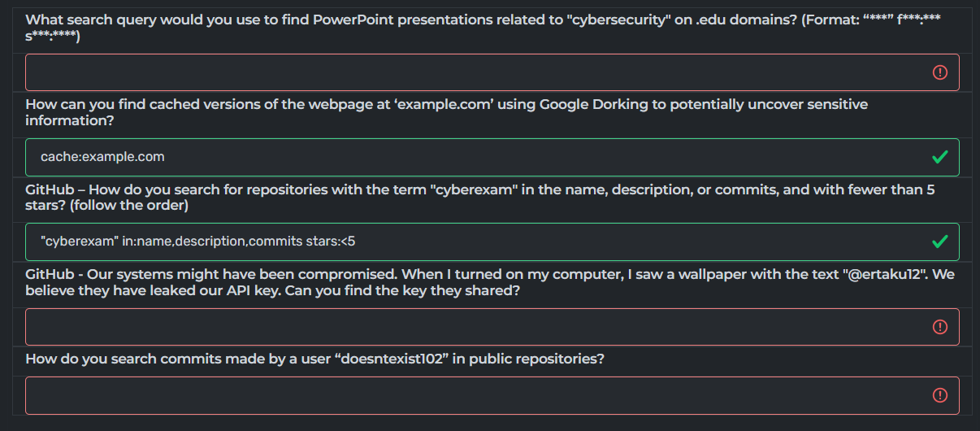Click the green checkmark beside cache:example.com

pos(939,157)
